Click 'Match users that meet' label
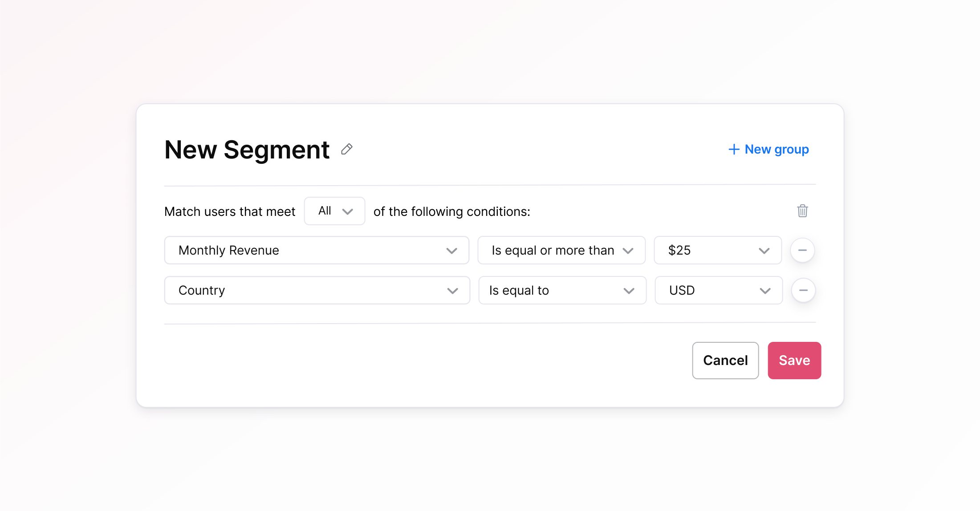 click(x=230, y=211)
